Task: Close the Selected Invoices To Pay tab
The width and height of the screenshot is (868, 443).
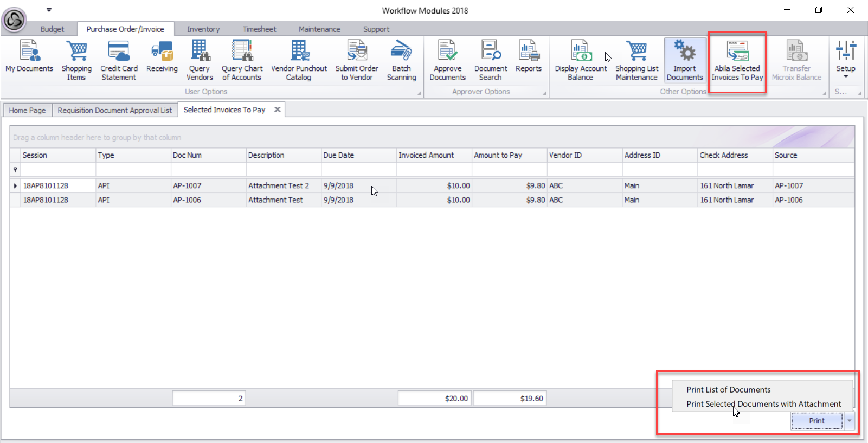Action: point(278,110)
